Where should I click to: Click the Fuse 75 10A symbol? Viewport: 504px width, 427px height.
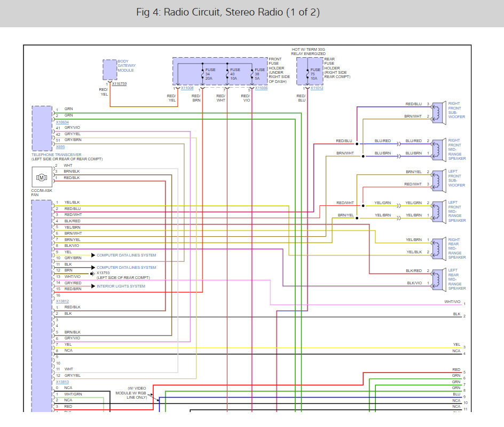(308, 74)
